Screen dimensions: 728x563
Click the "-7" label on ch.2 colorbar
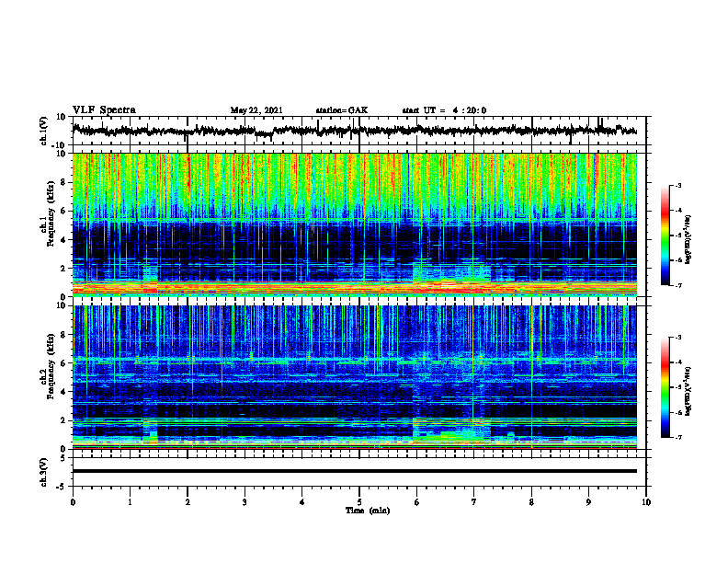click(x=678, y=438)
